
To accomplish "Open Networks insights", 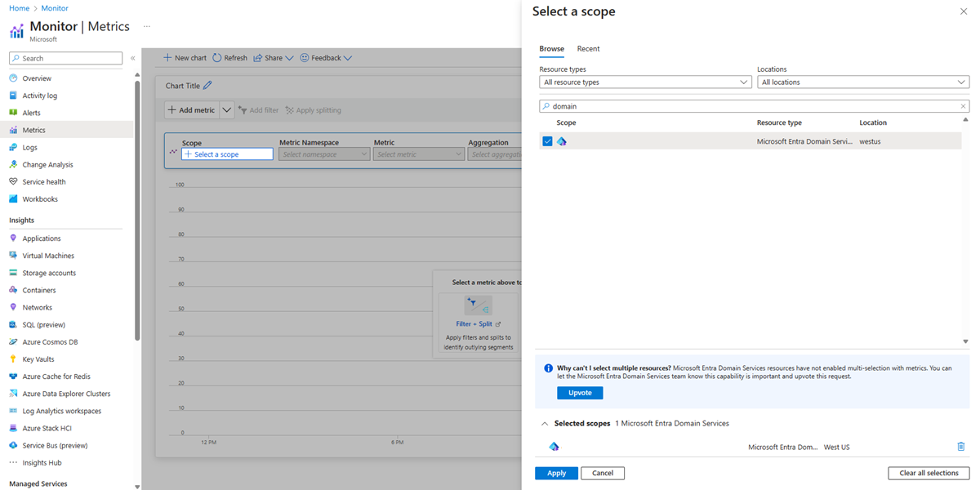I will click(x=38, y=307).
